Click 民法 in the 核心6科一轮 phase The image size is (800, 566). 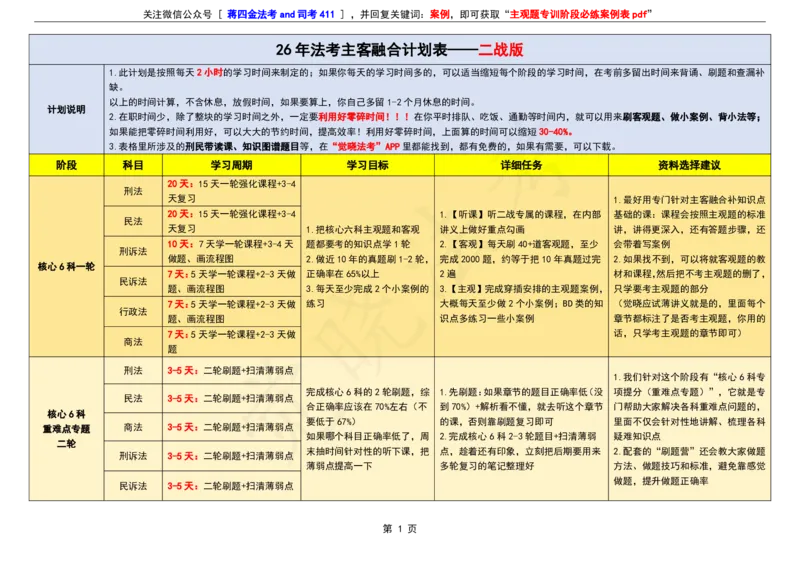133,221
